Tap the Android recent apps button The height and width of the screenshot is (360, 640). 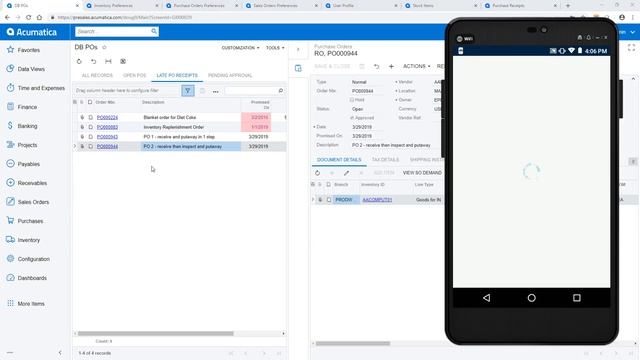576,298
